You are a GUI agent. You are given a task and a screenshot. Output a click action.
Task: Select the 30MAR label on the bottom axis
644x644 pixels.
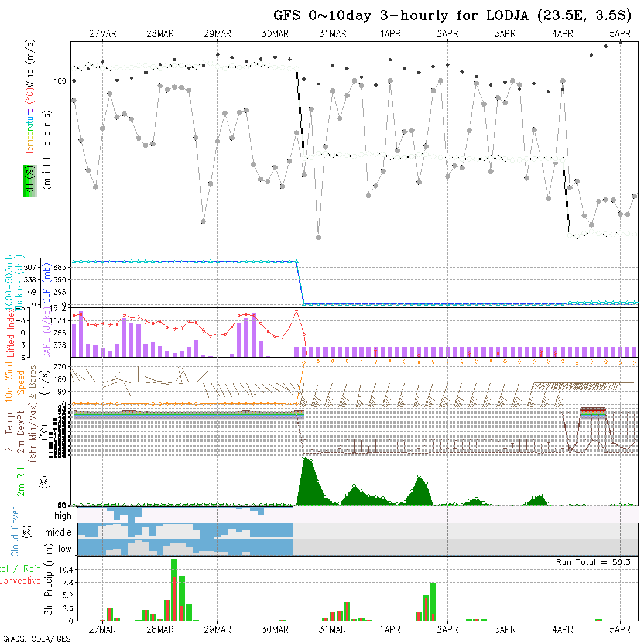pos(275,629)
